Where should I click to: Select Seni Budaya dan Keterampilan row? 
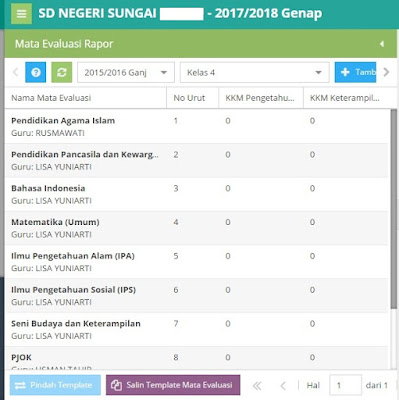(197, 330)
